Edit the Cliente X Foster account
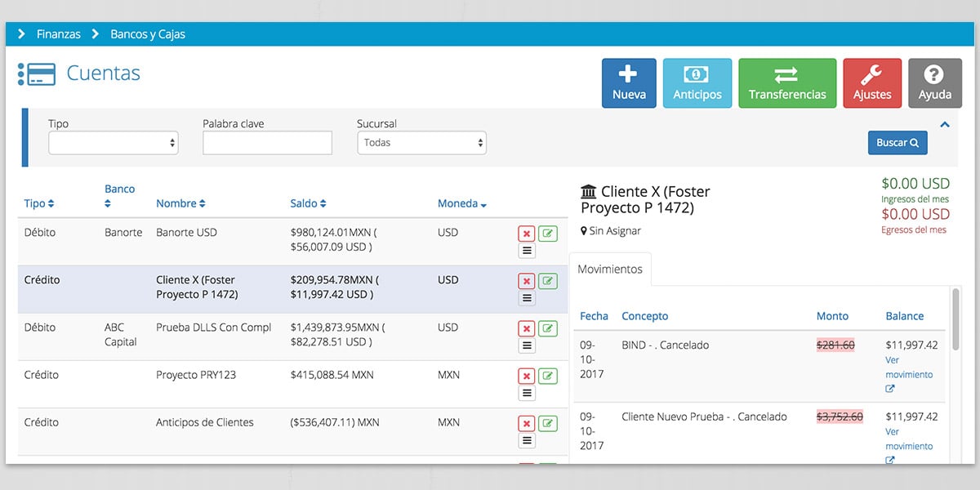The image size is (980, 490). 548,281
